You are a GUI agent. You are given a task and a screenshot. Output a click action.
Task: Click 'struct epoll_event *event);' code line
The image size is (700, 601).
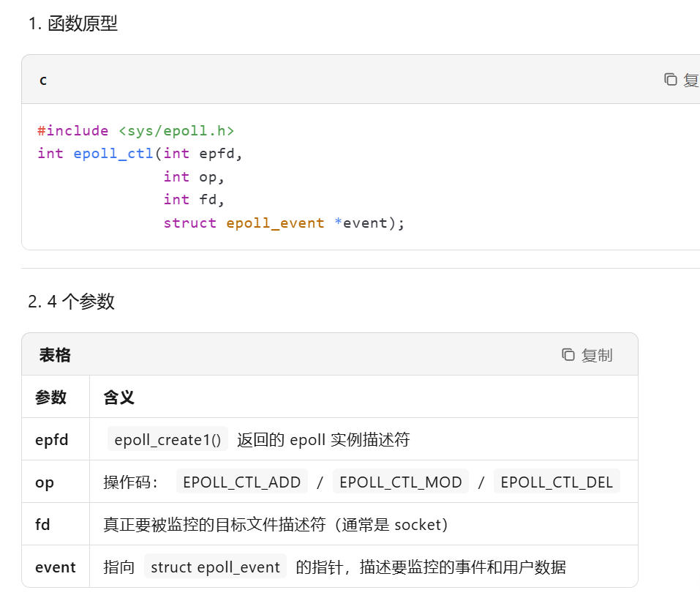(x=284, y=223)
